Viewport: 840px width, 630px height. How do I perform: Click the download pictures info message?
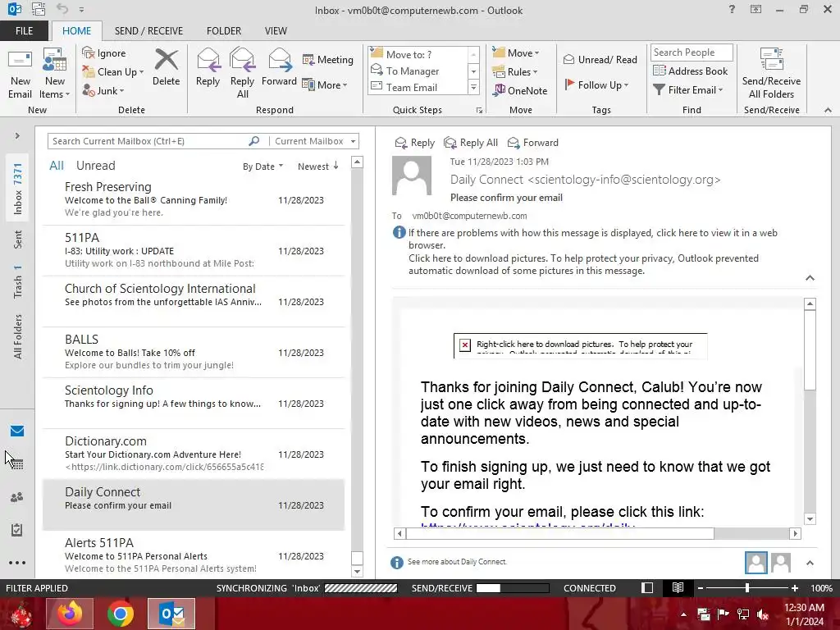click(583, 264)
